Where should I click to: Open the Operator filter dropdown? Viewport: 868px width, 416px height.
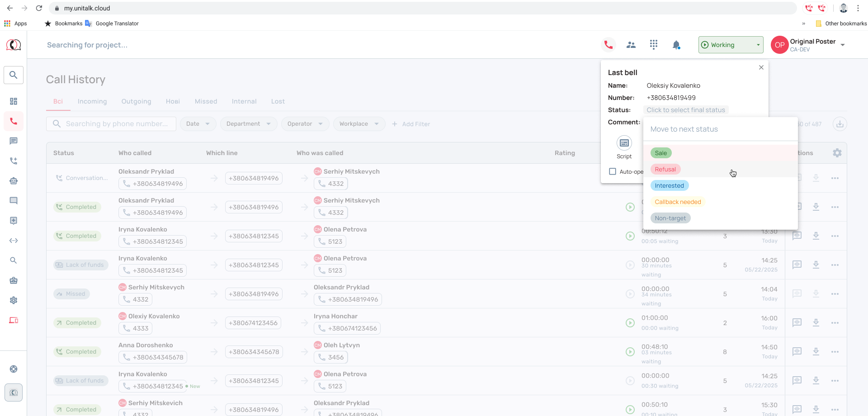(305, 124)
